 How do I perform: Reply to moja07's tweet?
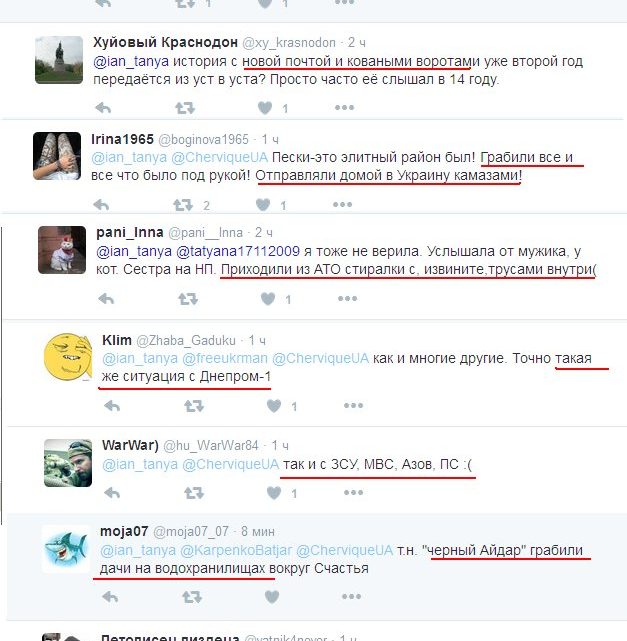point(110,597)
